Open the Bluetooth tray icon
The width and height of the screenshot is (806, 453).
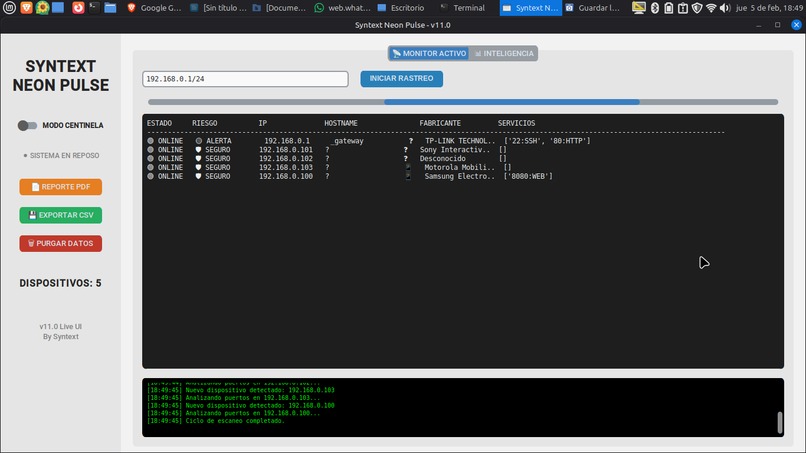coord(654,8)
